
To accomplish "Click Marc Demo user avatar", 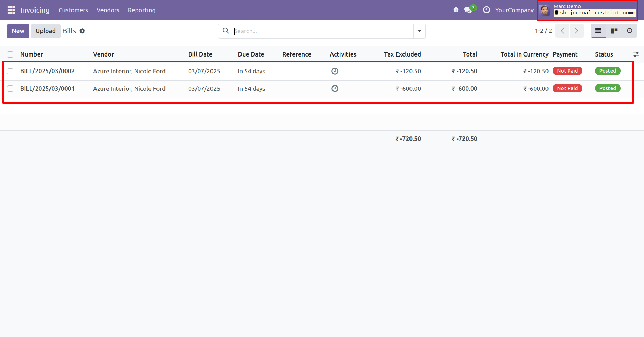I will click(x=545, y=10).
